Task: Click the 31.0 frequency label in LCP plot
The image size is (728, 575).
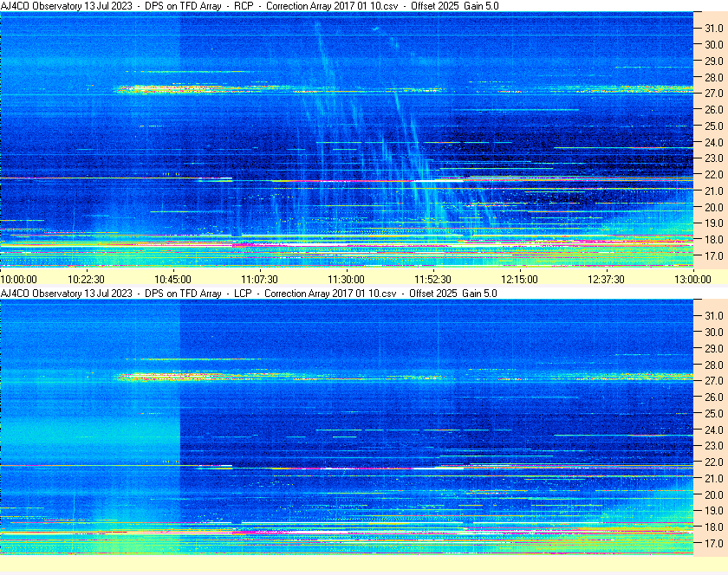Action: 714,315
